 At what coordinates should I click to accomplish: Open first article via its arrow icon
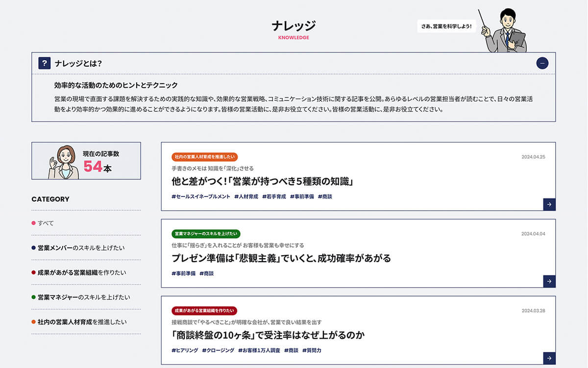click(x=549, y=204)
